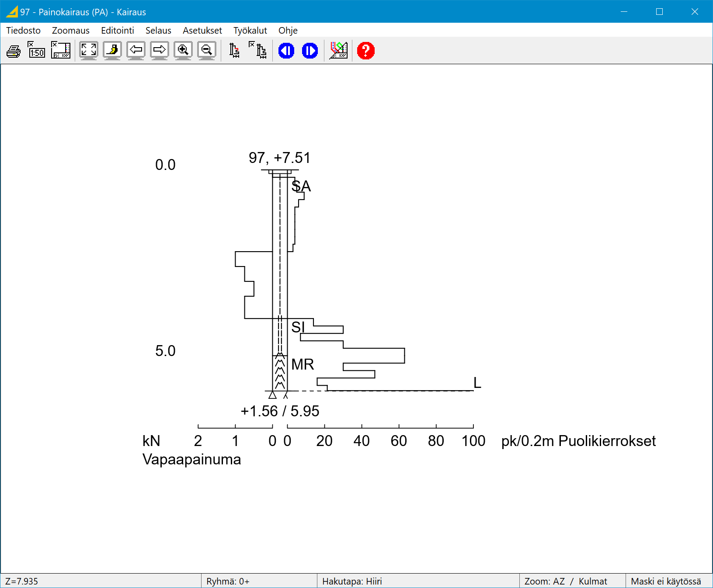Open the Tiedosto menu
The image size is (713, 588).
click(x=23, y=31)
